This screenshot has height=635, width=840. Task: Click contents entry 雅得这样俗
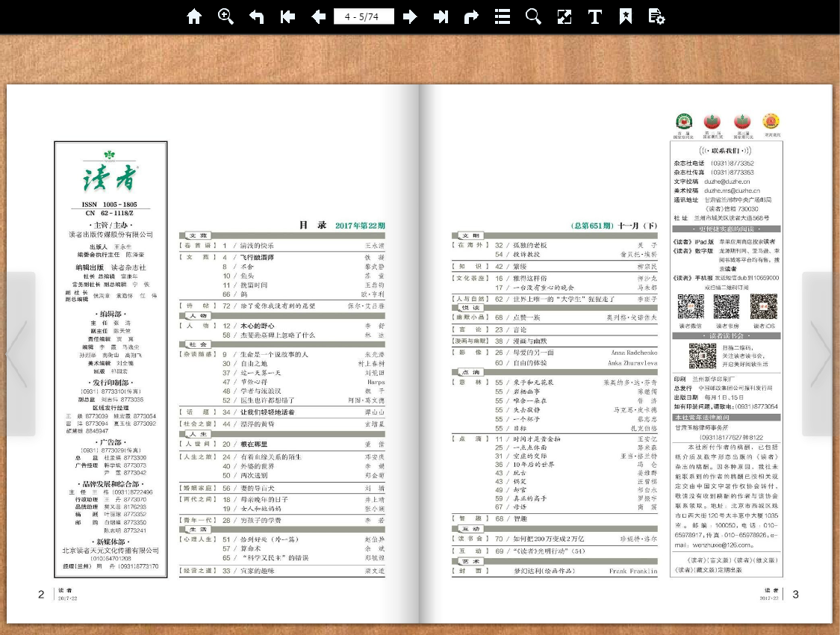(x=530, y=279)
